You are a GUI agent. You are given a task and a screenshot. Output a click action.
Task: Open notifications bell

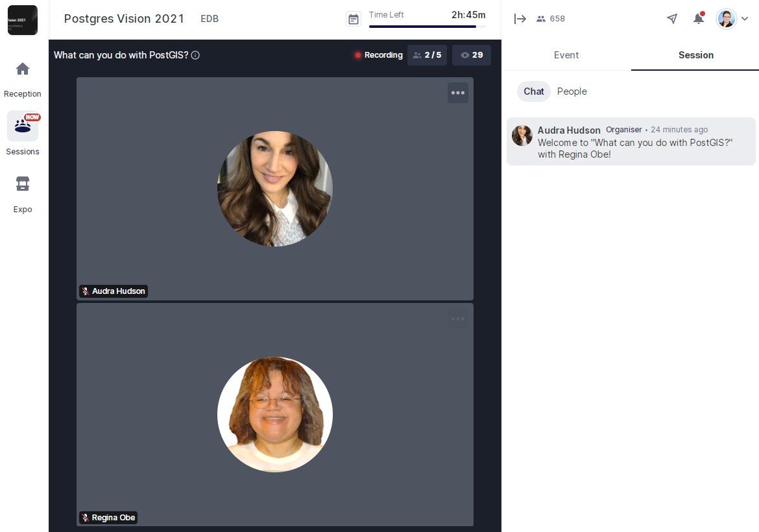[699, 18]
